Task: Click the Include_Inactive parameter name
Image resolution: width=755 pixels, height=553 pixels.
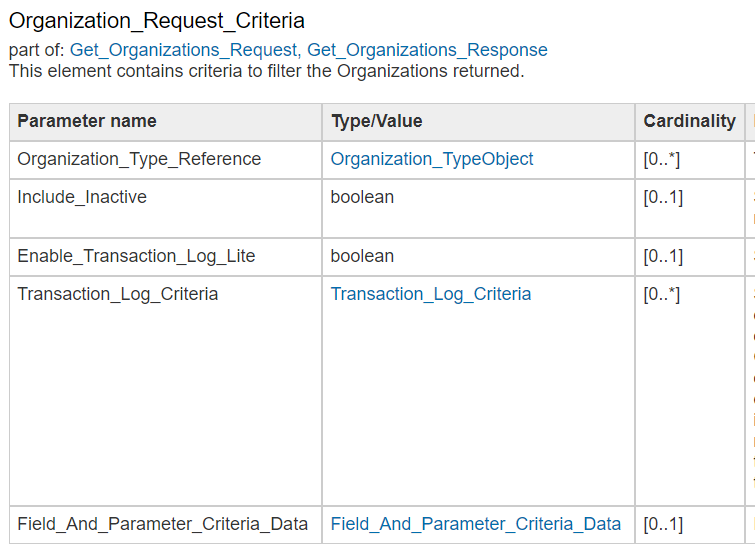Action: click(82, 197)
